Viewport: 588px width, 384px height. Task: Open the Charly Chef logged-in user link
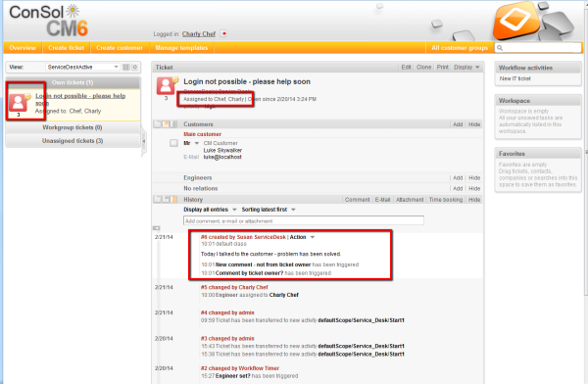199,34
